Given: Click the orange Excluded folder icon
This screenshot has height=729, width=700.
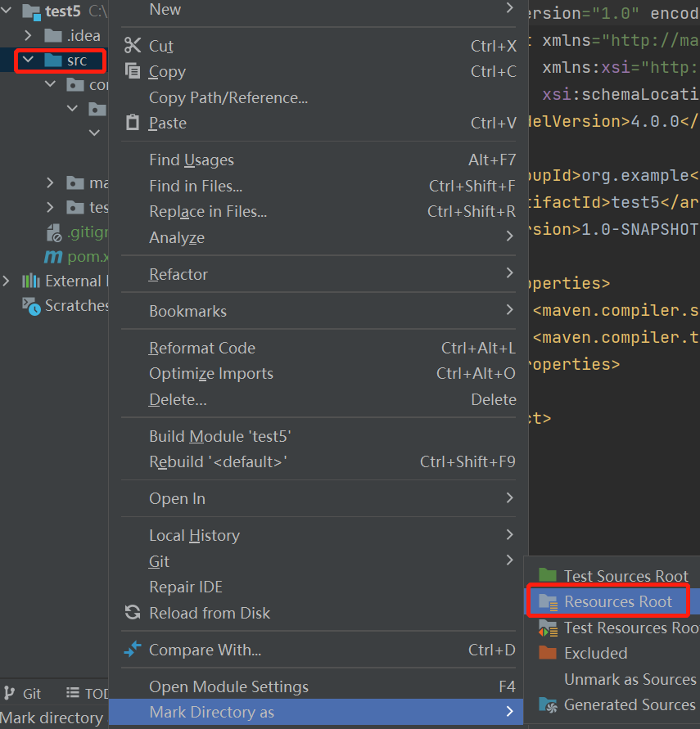Looking at the screenshot, I should (x=548, y=653).
